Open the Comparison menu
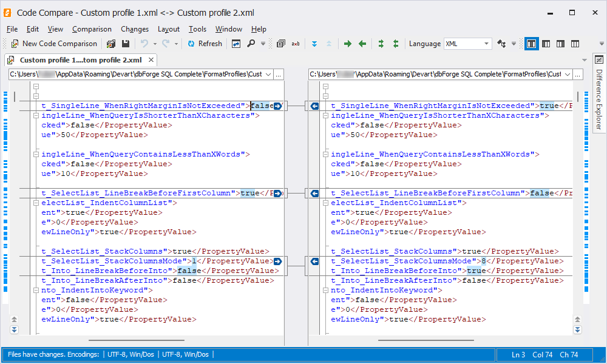This screenshot has width=607, height=364. coord(92,29)
